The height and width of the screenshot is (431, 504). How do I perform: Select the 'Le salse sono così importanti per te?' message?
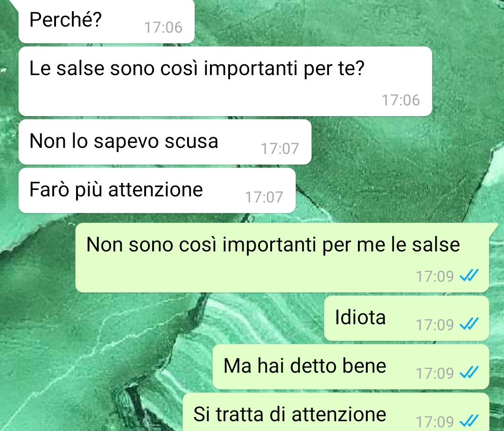tap(225, 81)
